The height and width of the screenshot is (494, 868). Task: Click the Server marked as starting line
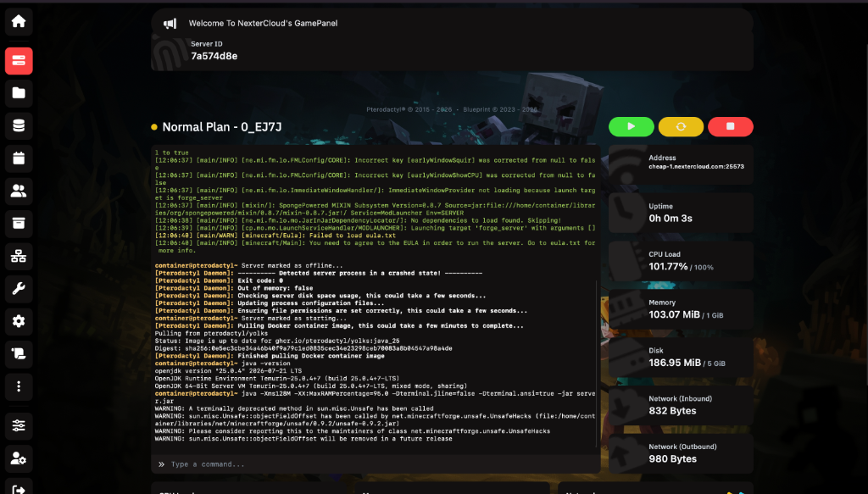(x=251, y=318)
